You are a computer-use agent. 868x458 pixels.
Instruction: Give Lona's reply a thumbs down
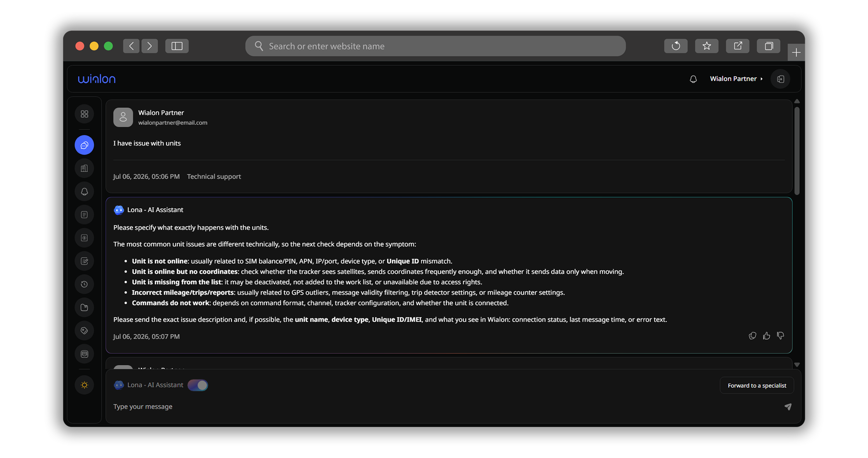[780, 336]
